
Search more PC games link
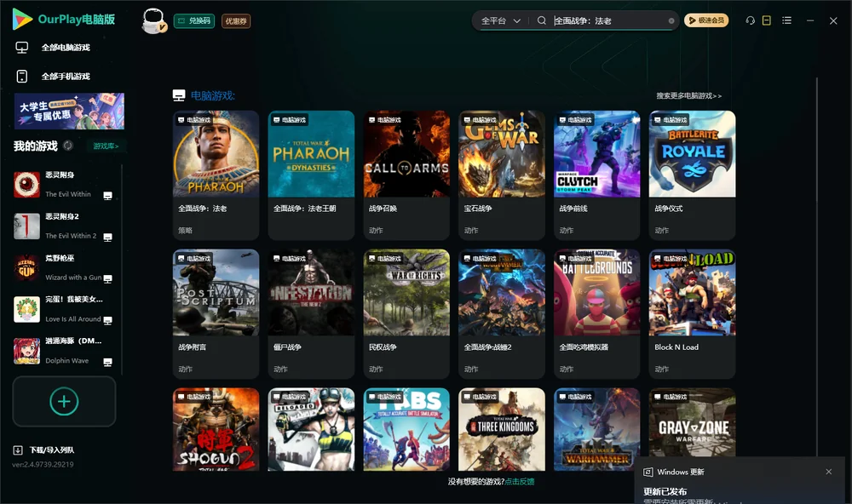(689, 95)
